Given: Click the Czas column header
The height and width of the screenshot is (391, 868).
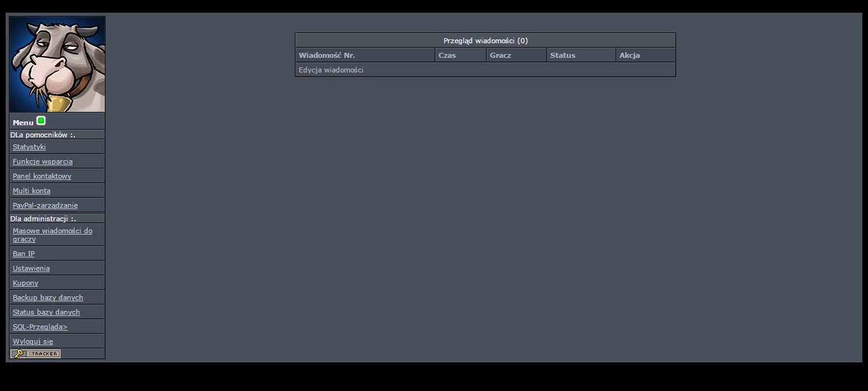Looking at the screenshot, I should pyautogui.click(x=461, y=55).
